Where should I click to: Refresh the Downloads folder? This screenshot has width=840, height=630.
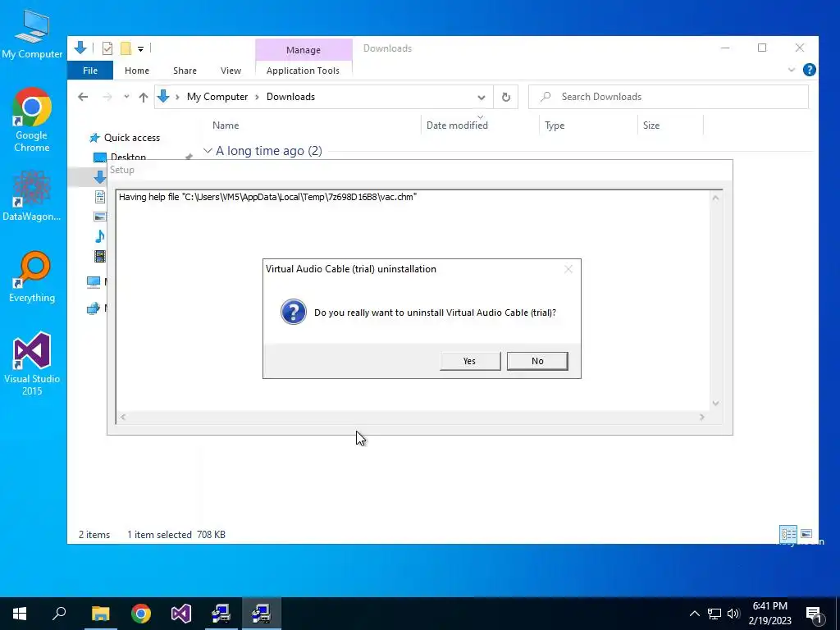point(505,98)
